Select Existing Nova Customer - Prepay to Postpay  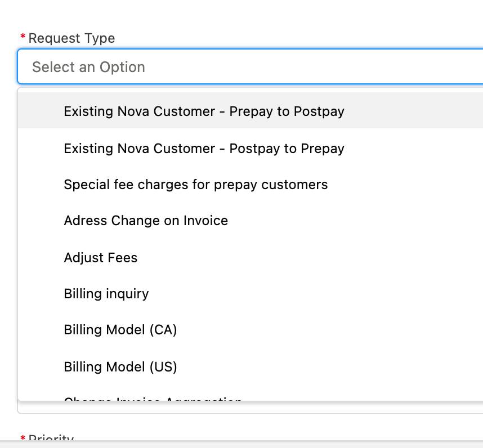click(250, 110)
